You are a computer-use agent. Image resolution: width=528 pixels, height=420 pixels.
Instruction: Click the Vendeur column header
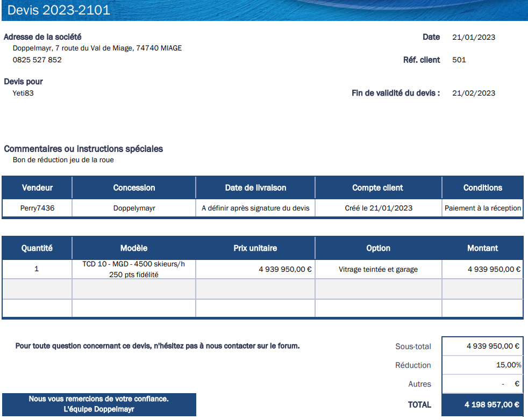tap(37, 187)
